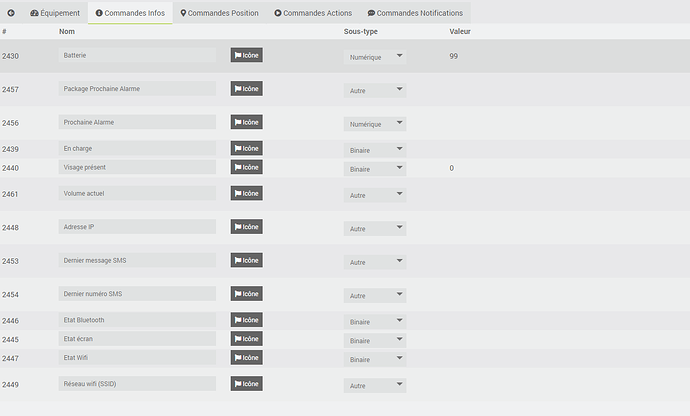Click the Adresse IP name field

(x=137, y=227)
